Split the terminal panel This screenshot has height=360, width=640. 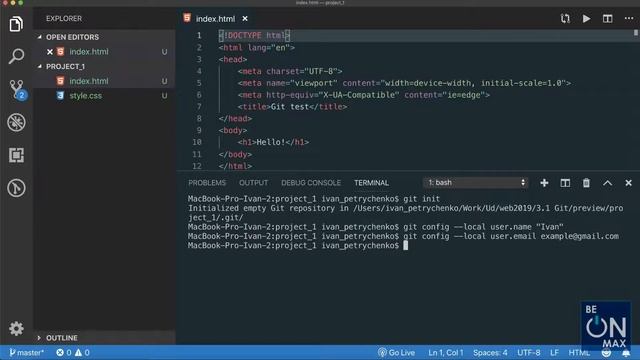tap(565, 183)
